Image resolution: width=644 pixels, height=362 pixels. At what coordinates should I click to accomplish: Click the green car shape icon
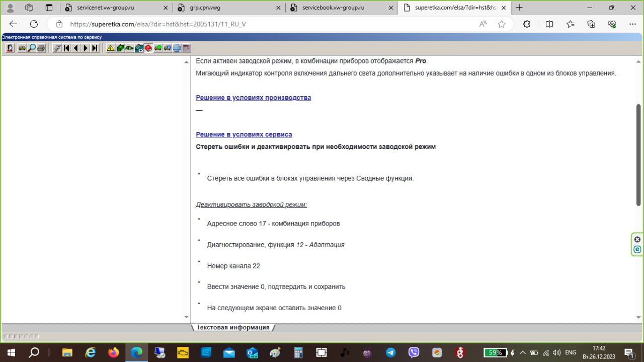point(130,48)
